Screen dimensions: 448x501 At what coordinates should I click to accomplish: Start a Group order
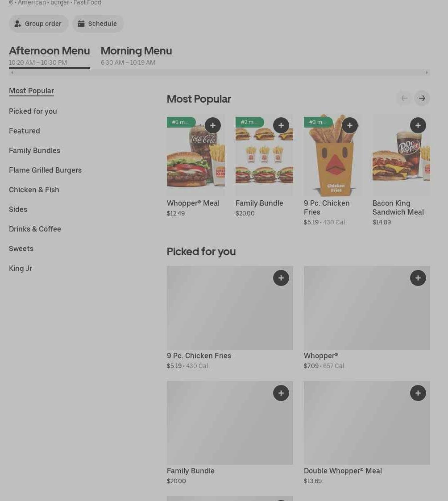(x=38, y=24)
